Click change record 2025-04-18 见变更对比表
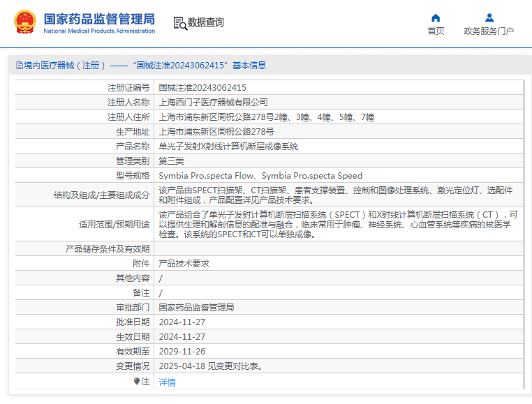Screen dimensions: 532x404 click(x=211, y=366)
